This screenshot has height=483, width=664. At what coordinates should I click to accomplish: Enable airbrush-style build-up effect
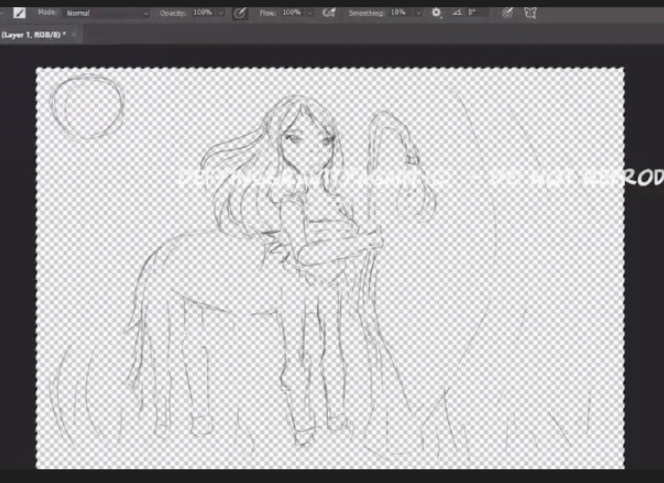point(329,13)
